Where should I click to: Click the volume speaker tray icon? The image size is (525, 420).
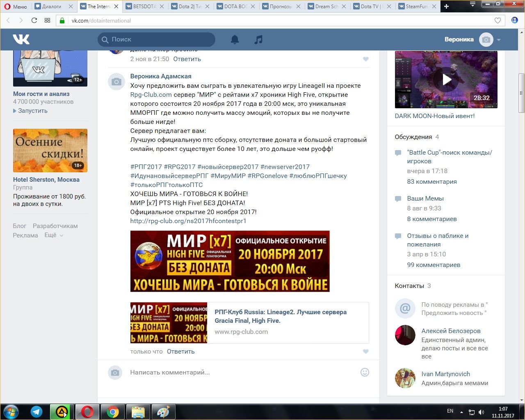481,412
